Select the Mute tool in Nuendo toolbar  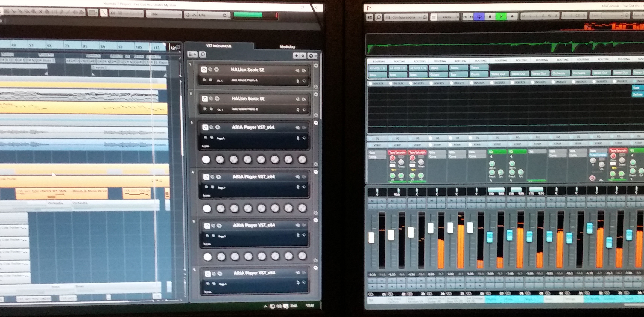[41, 11]
